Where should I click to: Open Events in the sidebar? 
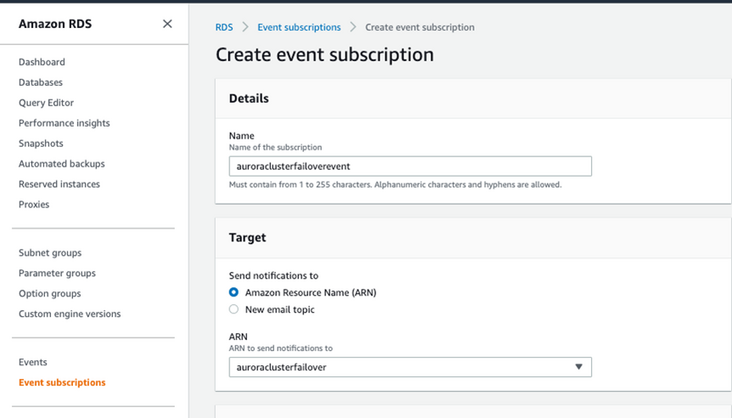click(33, 362)
